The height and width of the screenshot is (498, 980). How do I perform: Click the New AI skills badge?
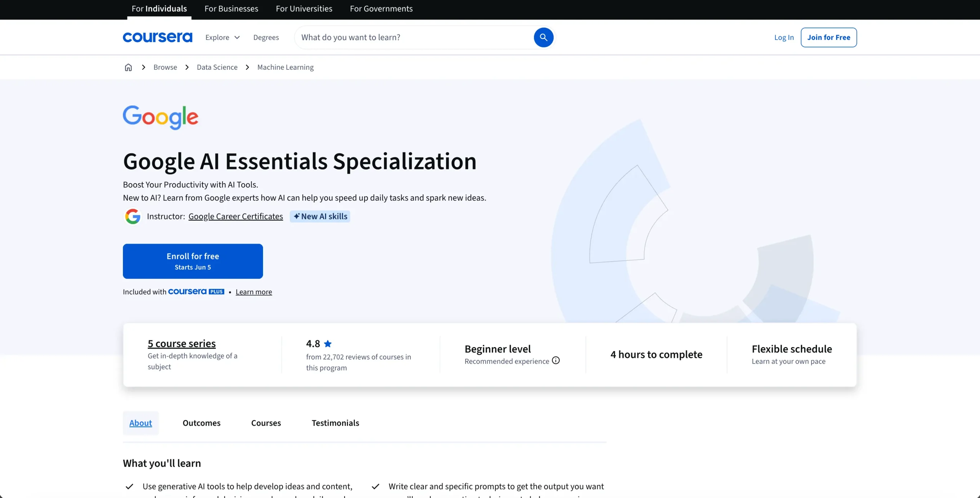tap(320, 216)
